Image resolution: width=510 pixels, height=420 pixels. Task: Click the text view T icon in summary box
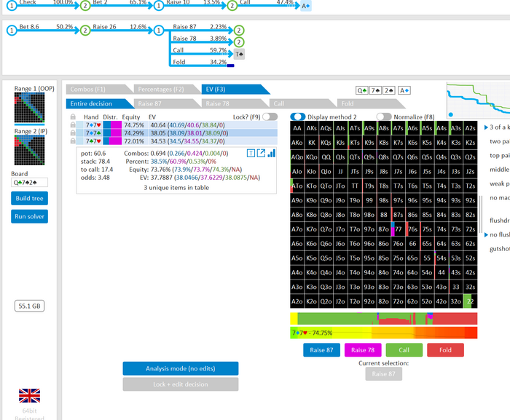click(x=251, y=153)
